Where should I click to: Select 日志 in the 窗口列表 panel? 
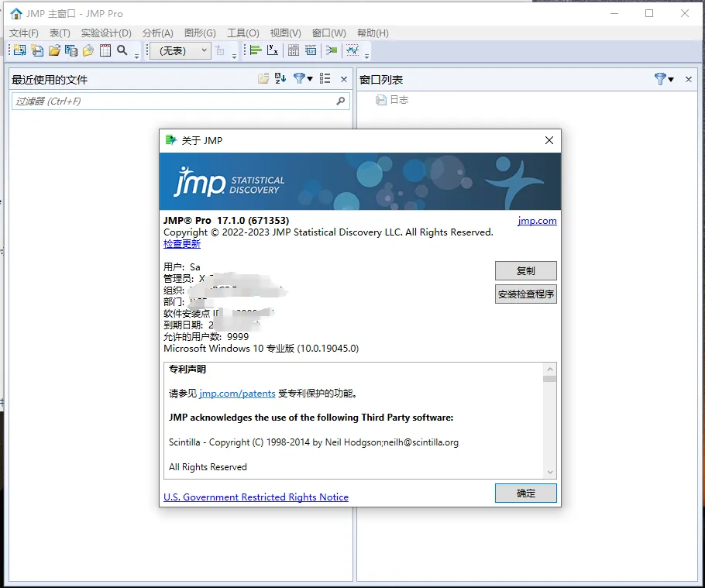(x=392, y=100)
